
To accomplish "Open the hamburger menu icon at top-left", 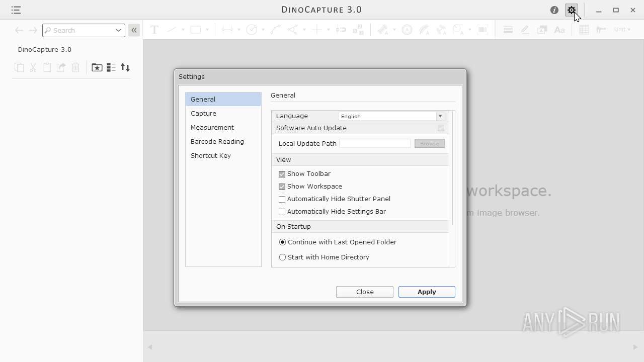I will tap(16, 10).
